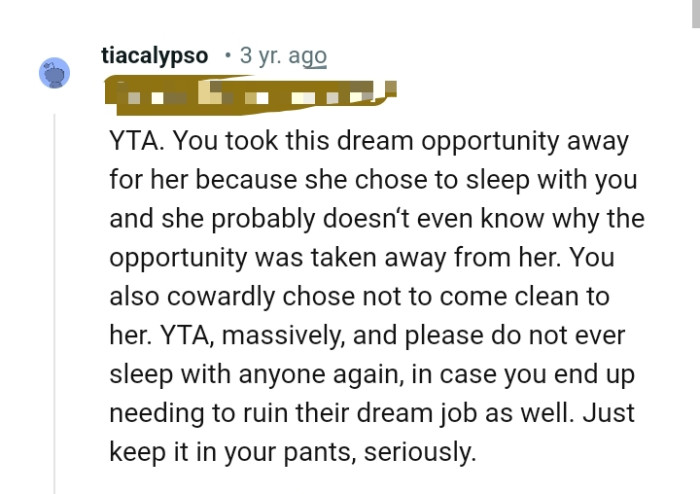Open the tiacalypso profile link

pos(155,56)
